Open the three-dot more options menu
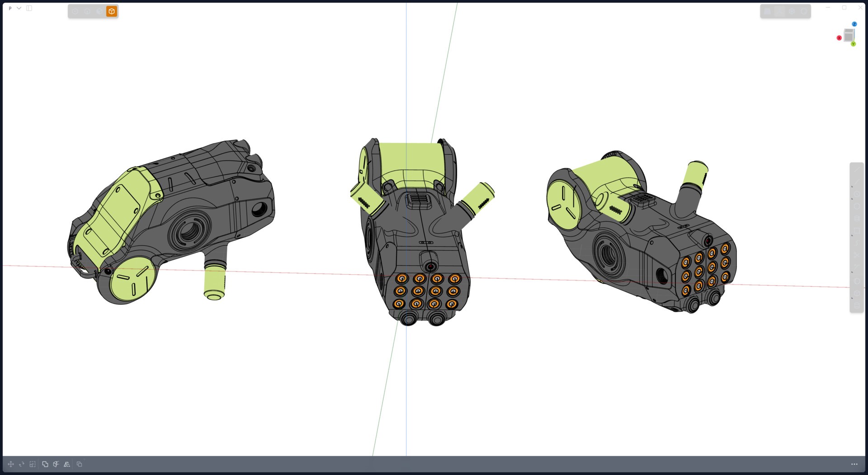This screenshot has height=475, width=868. (854, 464)
